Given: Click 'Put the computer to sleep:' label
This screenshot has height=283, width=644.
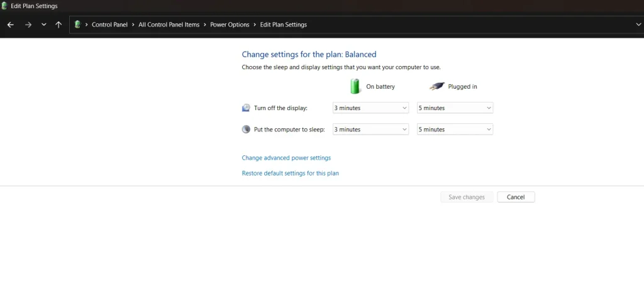Looking at the screenshot, I should point(289,130).
